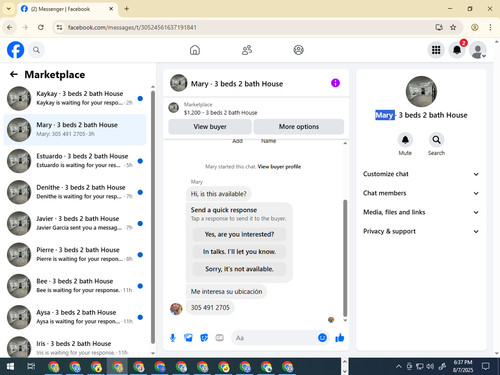The image size is (500, 375).
Task: Click the $1,200 - 3 beds 2 bath House listing
Action: tap(221, 113)
